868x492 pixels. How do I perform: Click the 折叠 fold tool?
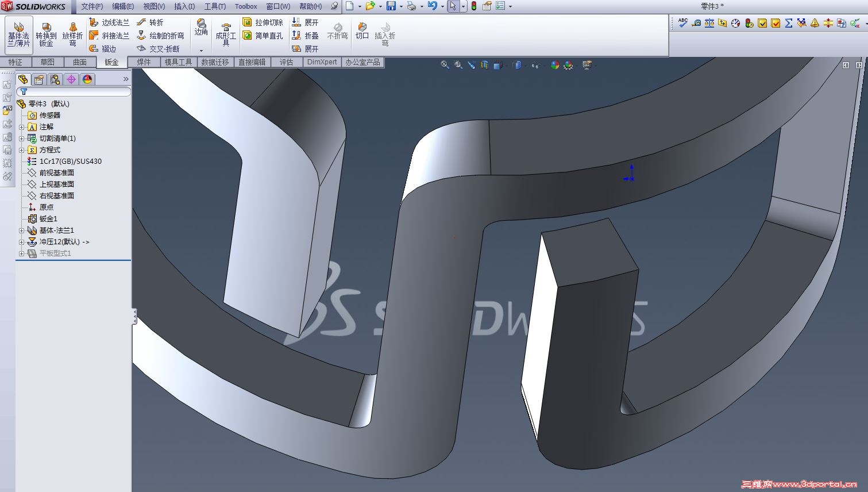(x=305, y=36)
